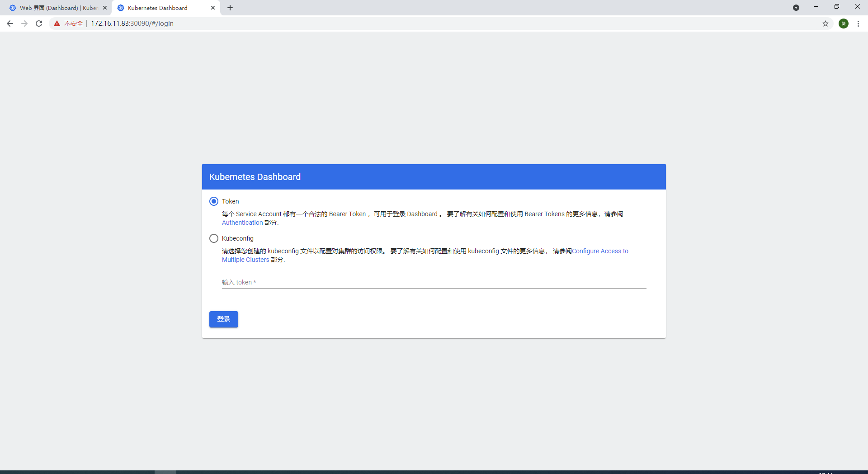This screenshot has width=868, height=474.
Task: Switch to Web 界面 (Dashboard) tab
Action: pos(59,8)
